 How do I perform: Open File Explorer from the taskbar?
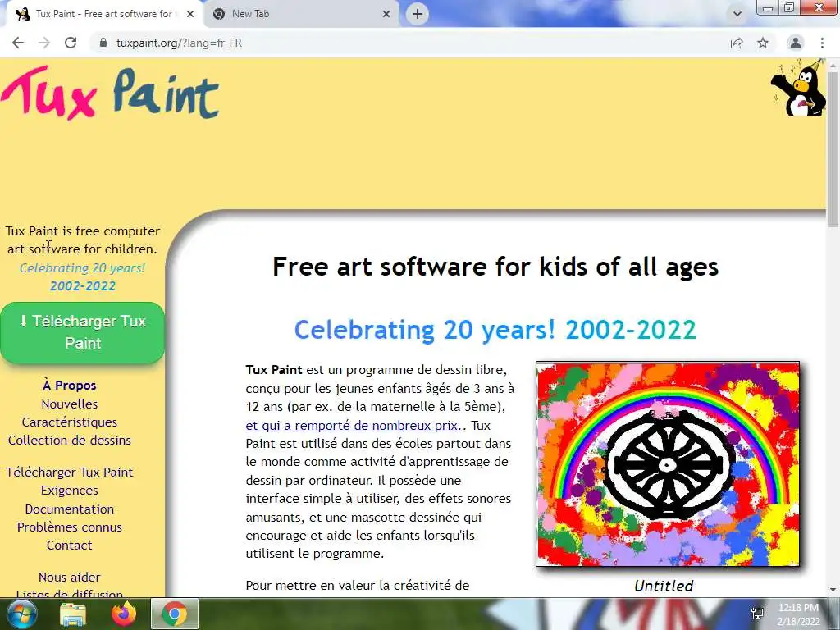pyautogui.click(x=73, y=614)
